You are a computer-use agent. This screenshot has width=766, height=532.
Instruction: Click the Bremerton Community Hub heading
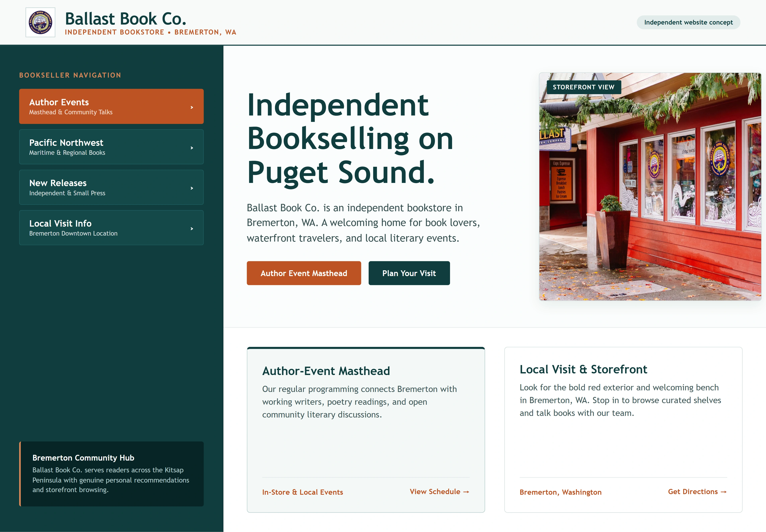[83, 458]
